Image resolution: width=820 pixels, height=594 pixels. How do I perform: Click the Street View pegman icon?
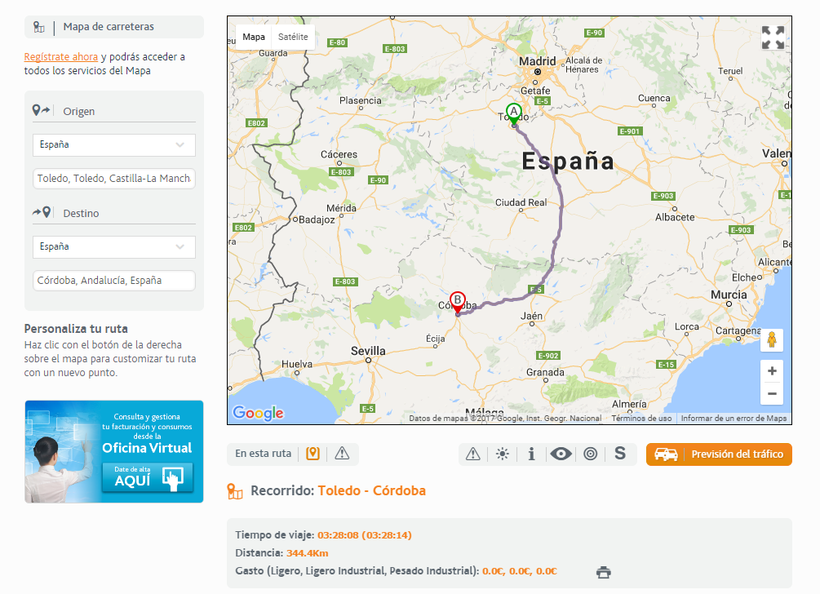772,340
